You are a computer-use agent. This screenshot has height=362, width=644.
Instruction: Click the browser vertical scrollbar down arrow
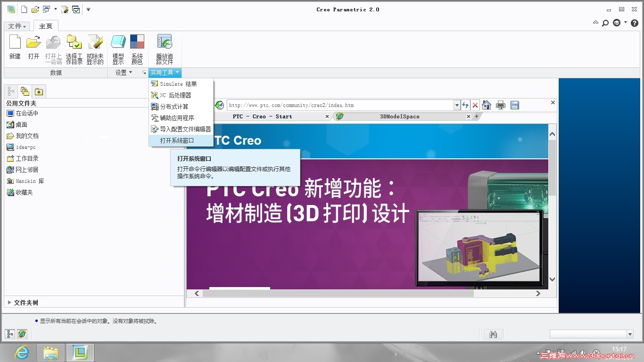553,280
